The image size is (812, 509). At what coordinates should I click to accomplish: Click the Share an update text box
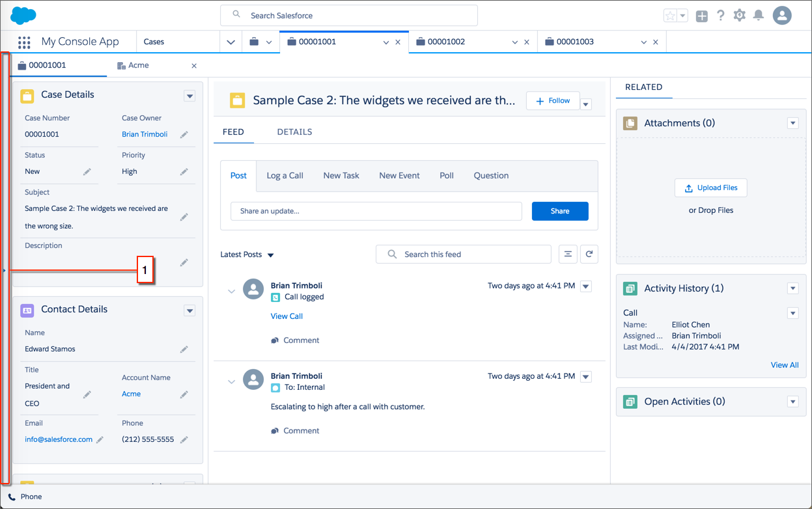coord(376,211)
